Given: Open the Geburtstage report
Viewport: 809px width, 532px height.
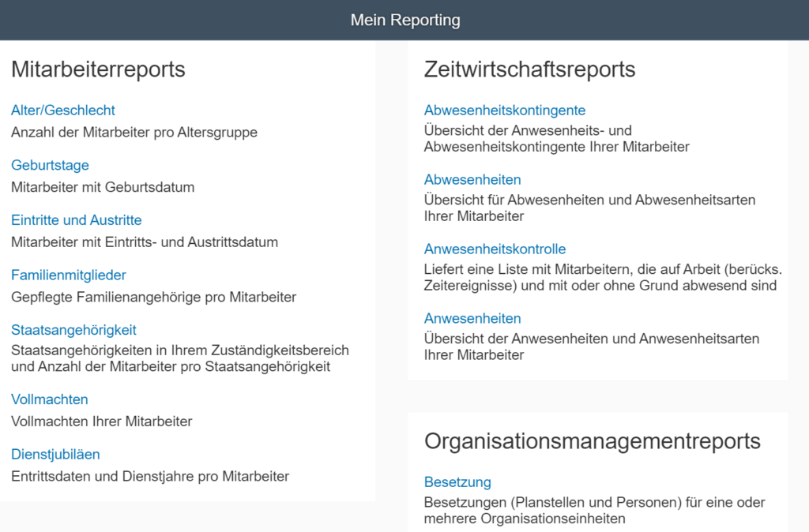Looking at the screenshot, I should 50,166.
